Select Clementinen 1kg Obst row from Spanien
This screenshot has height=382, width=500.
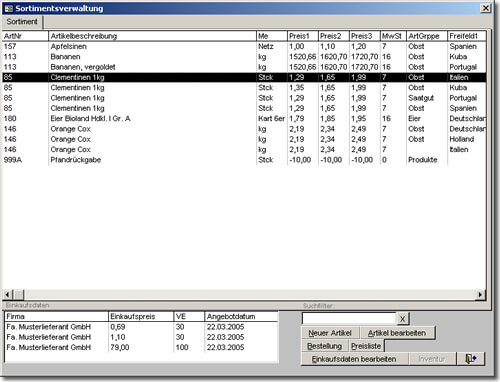(244, 108)
